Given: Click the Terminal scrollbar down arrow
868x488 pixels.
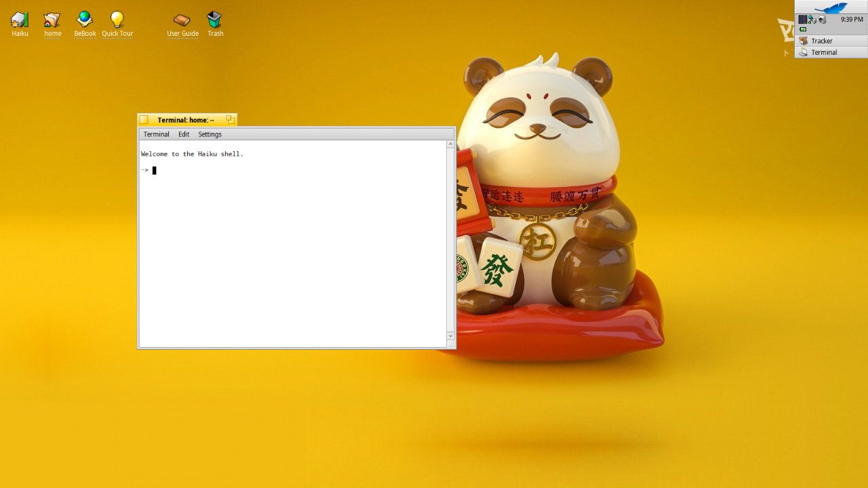Looking at the screenshot, I should [450, 336].
